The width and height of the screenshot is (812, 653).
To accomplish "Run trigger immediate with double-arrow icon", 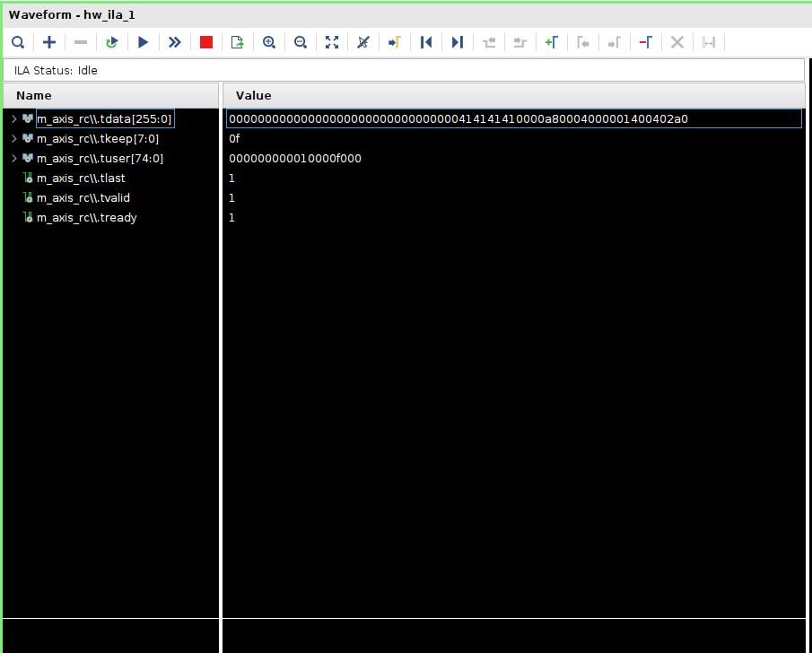I will coord(174,42).
